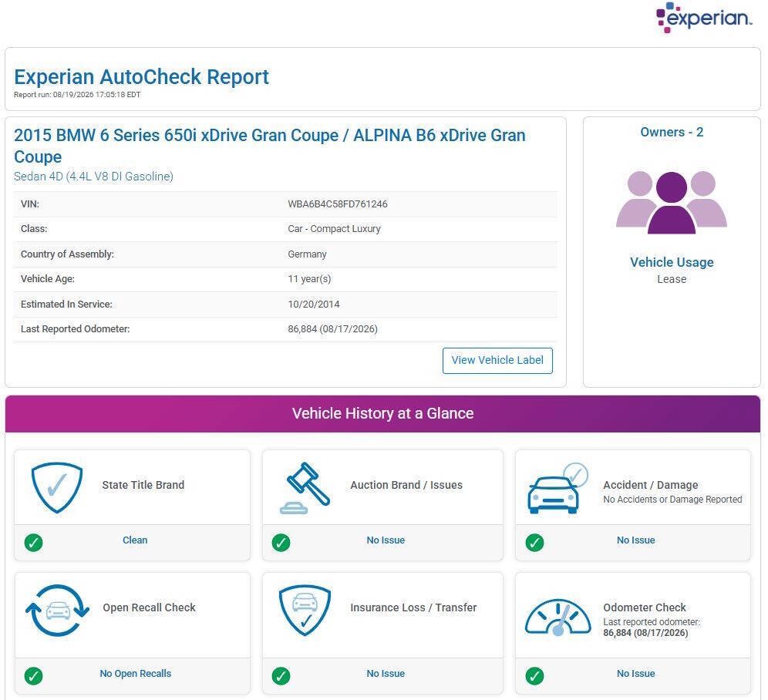Click the Open Recall Check arrows icon
Viewport: 768px width, 700px height.
click(57, 611)
